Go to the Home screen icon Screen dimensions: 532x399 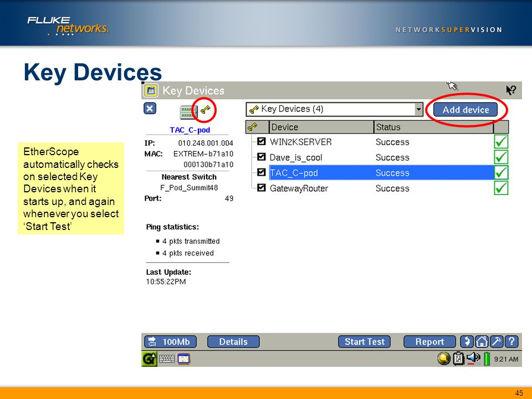tap(482, 341)
